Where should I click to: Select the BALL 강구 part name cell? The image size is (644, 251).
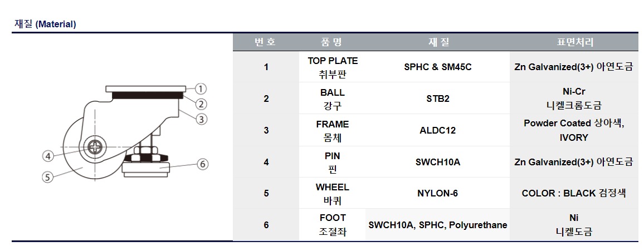(333, 99)
